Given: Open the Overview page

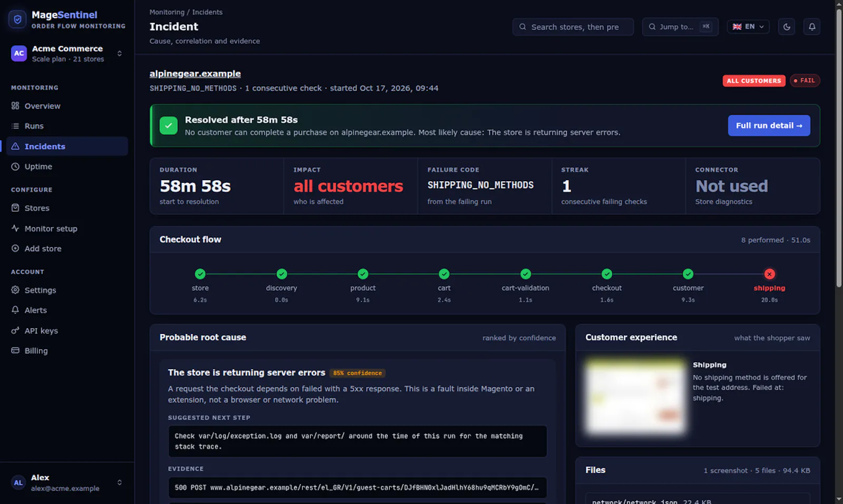Looking at the screenshot, I should (67, 106).
